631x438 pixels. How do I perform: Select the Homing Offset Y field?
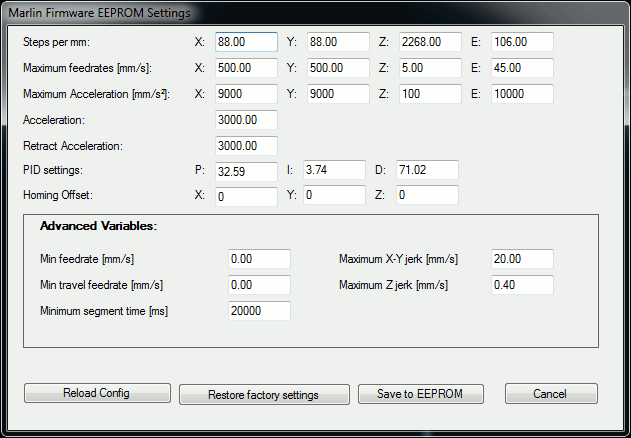tap(334, 195)
